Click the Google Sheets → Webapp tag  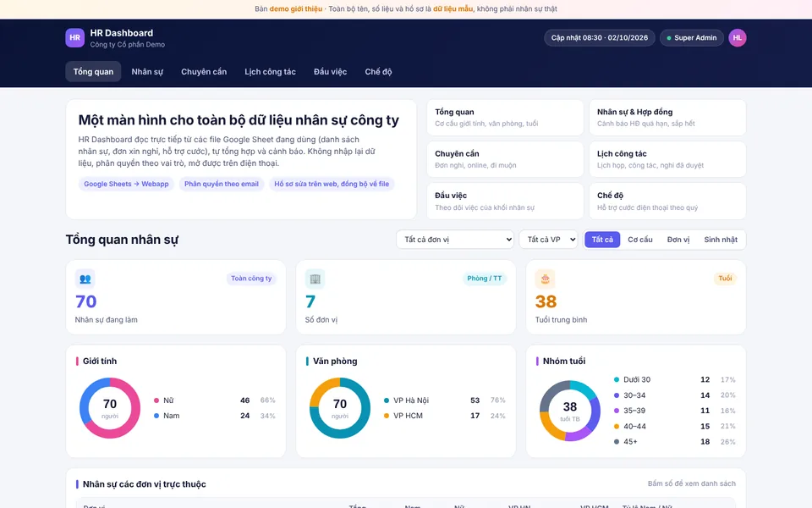[126, 184]
